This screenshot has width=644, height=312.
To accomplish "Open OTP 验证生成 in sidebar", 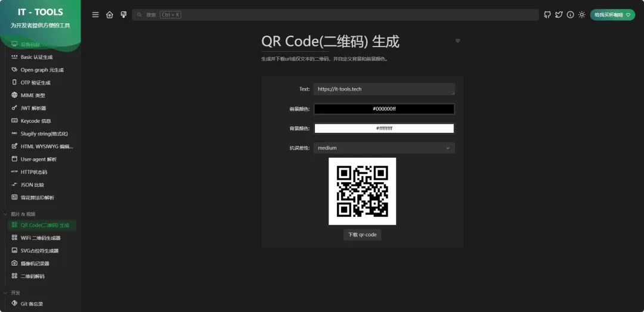I will tap(42, 82).
